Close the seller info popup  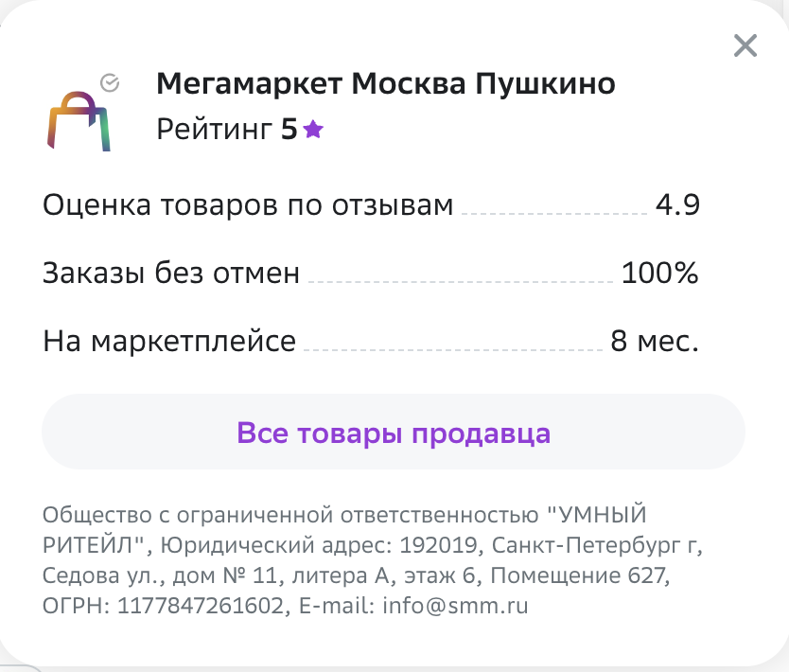745,45
